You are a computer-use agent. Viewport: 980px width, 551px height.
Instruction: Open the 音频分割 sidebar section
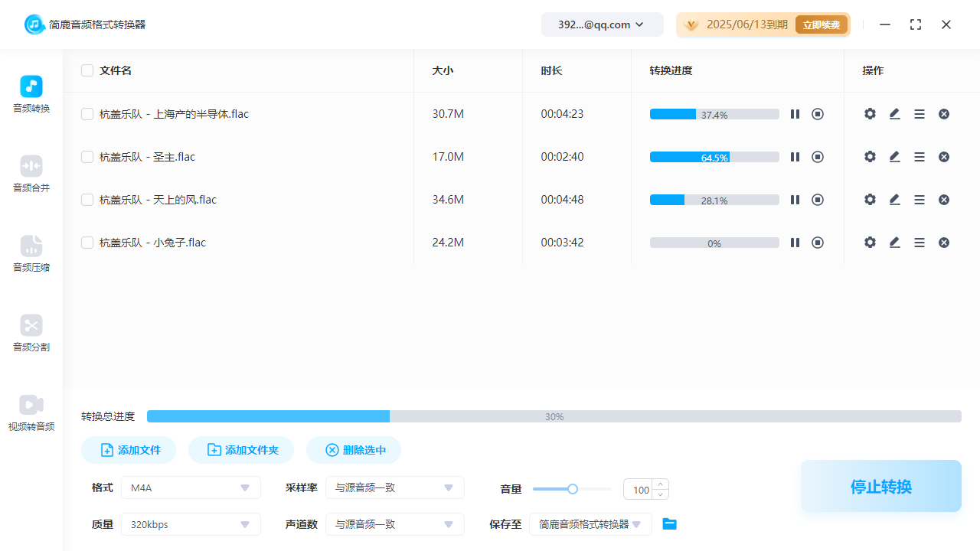pyautogui.click(x=31, y=333)
